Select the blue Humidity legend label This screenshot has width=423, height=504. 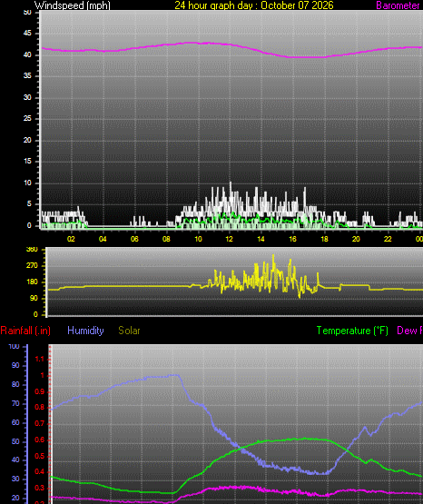85,331
